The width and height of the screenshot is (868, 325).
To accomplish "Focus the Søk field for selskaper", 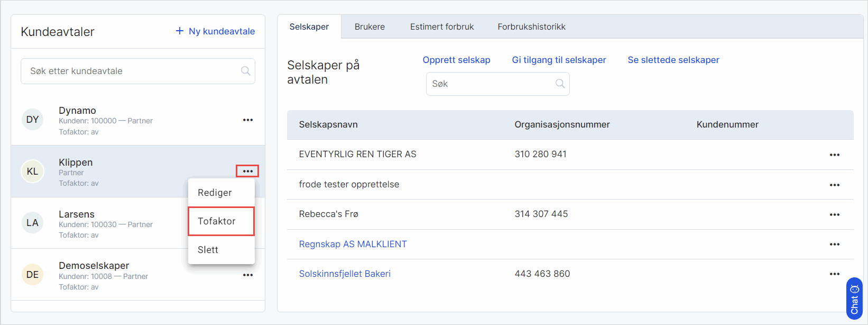I will click(492, 84).
